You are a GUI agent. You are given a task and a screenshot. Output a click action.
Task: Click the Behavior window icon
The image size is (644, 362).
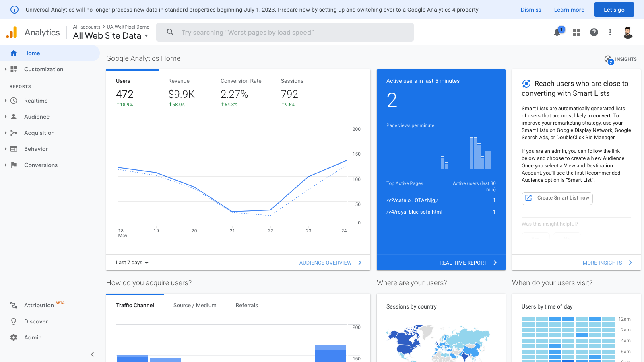click(x=14, y=149)
